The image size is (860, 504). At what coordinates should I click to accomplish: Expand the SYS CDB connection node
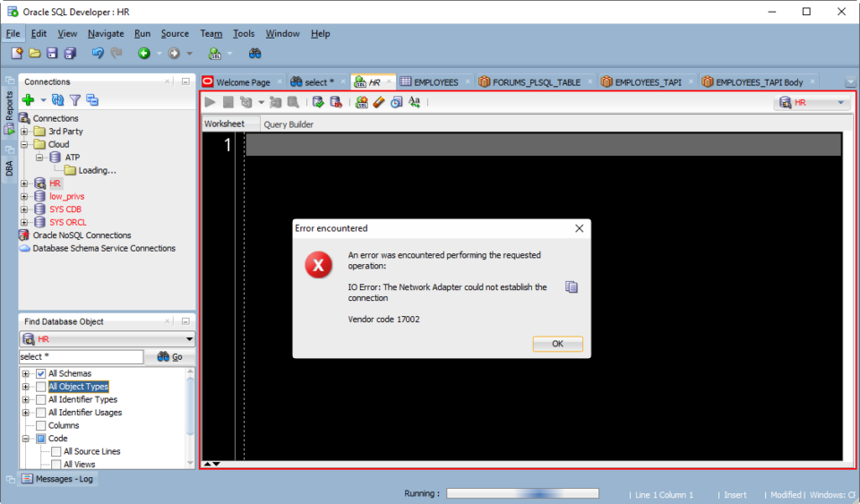point(25,209)
